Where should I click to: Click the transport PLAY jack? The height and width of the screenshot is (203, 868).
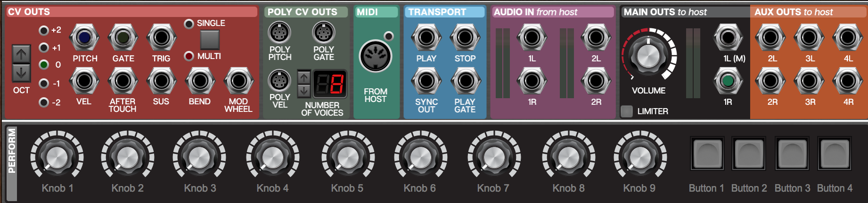(x=426, y=37)
